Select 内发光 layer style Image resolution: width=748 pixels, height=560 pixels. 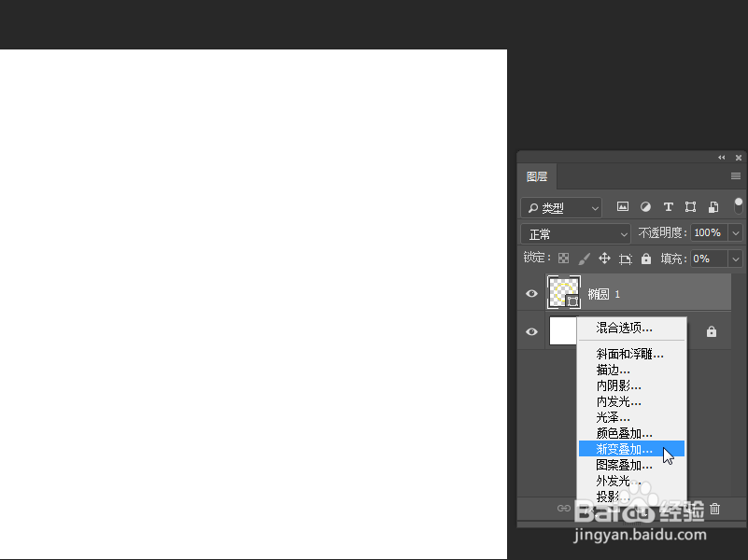pyautogui.click(x=631, y=401)
